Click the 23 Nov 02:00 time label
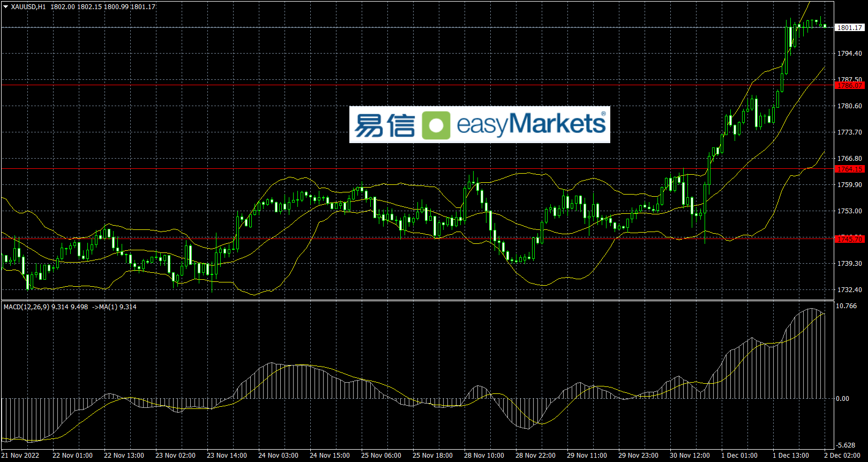Viewport: 868px width, 462px height. click(x=176, y=456)
